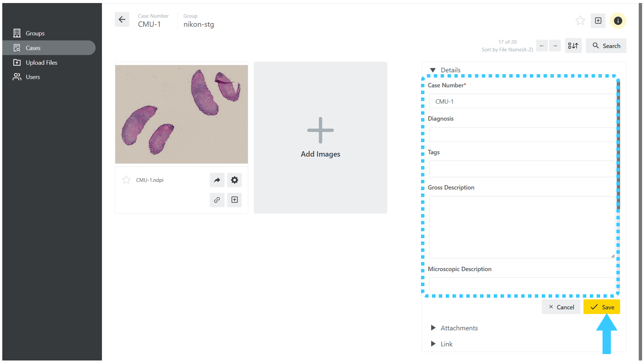This screenshot has height=362, width=644.
Task: Click the Diagnosis input field
Action: [522, 135]
